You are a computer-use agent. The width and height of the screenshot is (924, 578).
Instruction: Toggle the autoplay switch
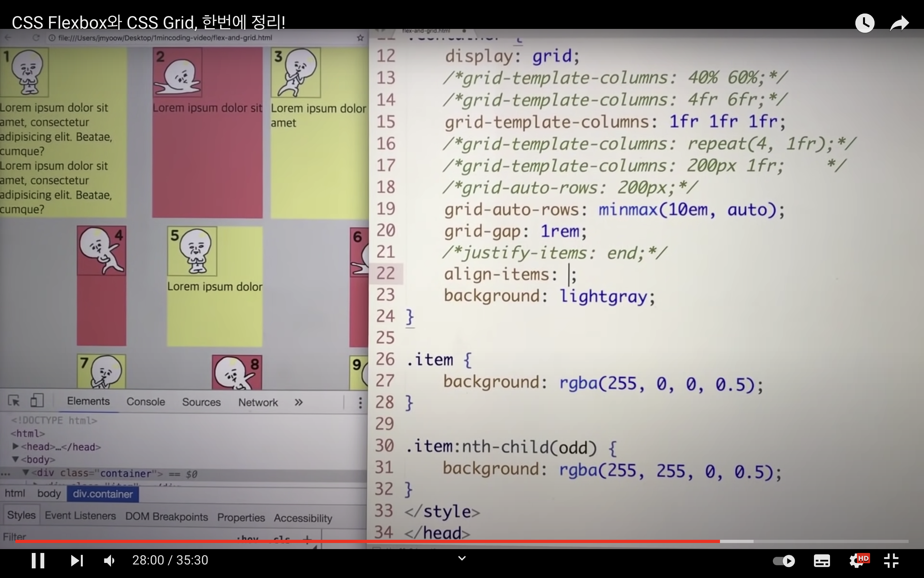pyautogui.click(x=783, y=561)
